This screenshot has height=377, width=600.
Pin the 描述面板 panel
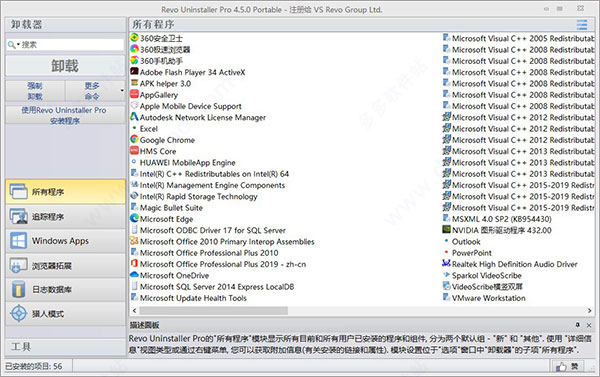pos(577,325)
